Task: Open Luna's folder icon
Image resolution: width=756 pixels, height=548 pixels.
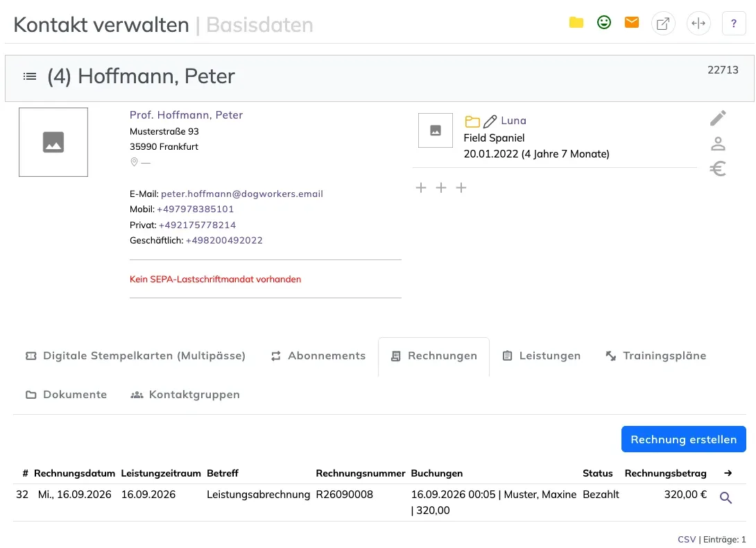Action: tap(472, 121)
